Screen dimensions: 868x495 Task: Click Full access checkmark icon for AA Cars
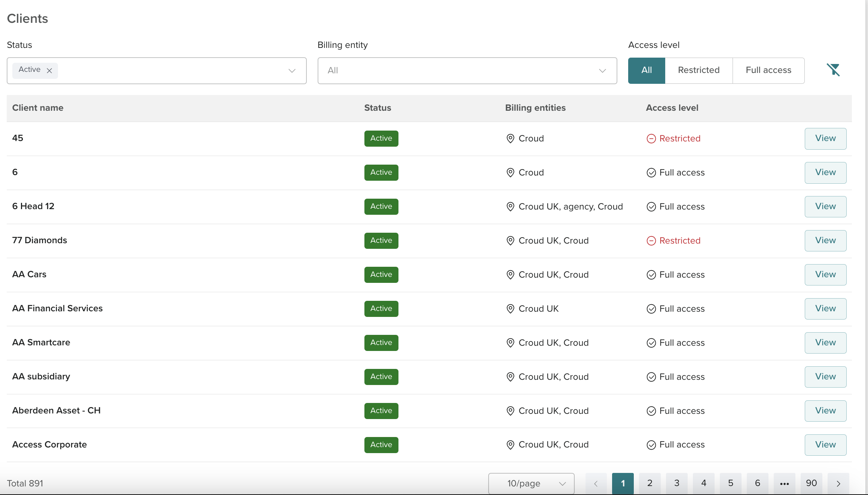pos(651,275)
